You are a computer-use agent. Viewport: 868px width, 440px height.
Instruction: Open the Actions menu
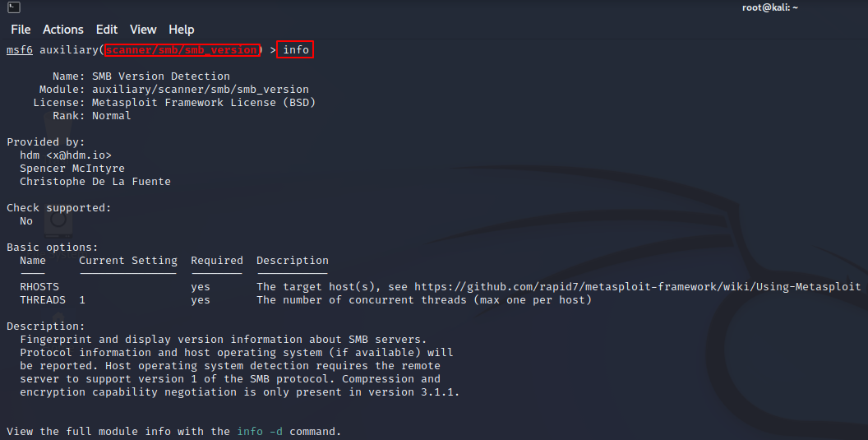(63, 30)
